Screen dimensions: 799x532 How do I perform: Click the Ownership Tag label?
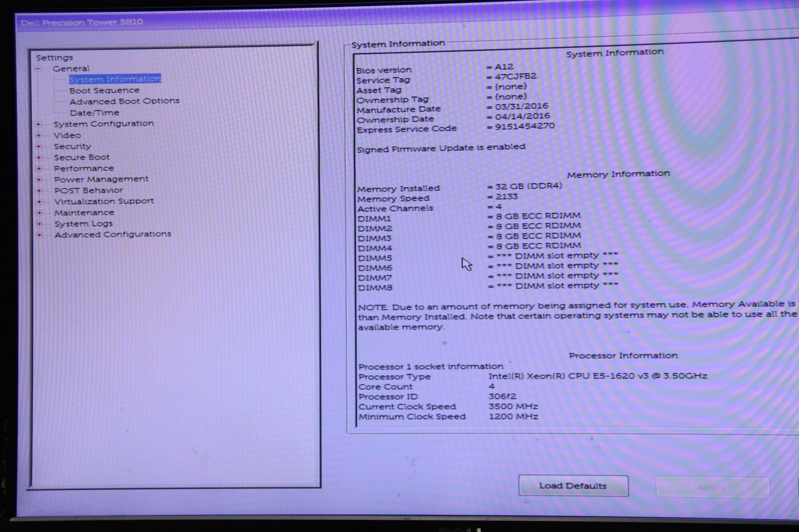click(393, 100)
